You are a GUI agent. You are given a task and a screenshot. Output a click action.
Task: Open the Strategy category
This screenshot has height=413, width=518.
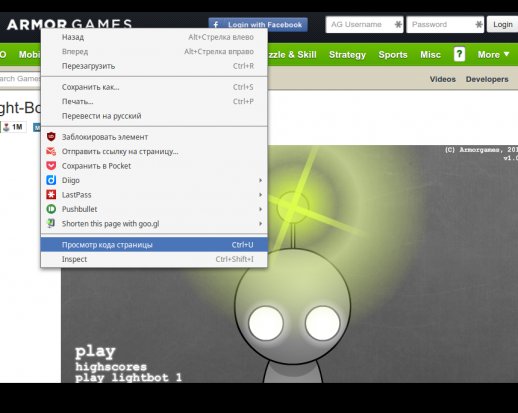[x=347, y=55]
